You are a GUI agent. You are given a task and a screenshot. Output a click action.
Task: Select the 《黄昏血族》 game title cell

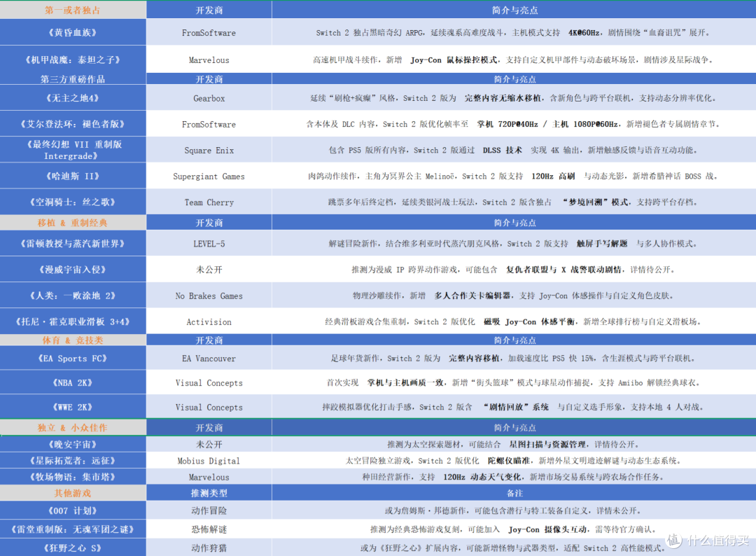point(73,32)
